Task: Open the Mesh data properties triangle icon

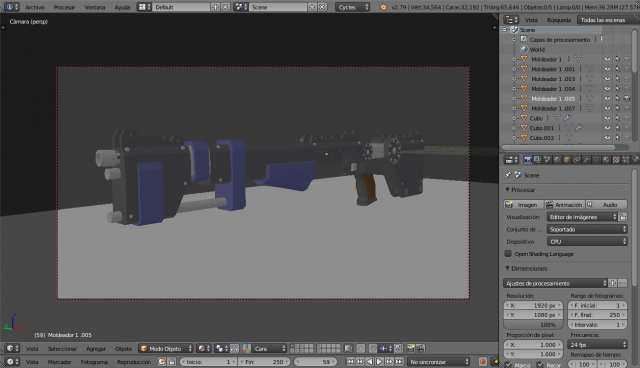Action: [596, 160]
